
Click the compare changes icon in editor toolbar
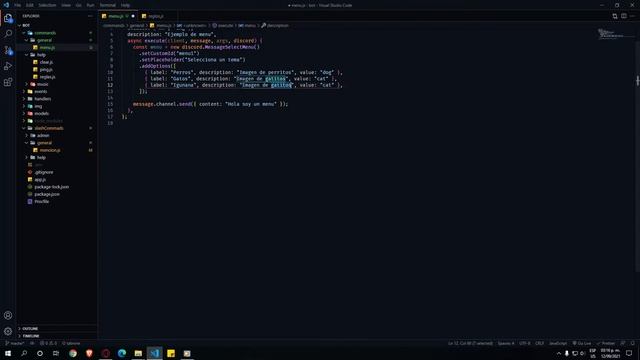coord(615,16)
